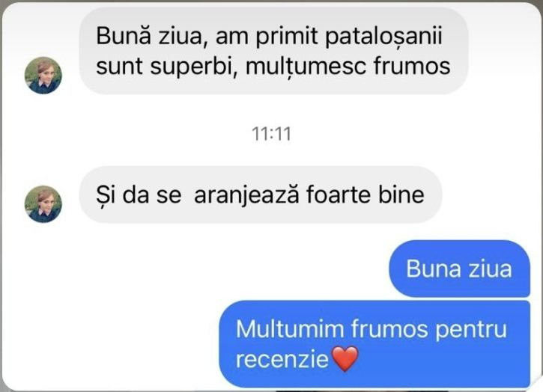Open the sender's avatar beside the first message
This screenshot has height=392, width=543.
[x=43, y=76]
